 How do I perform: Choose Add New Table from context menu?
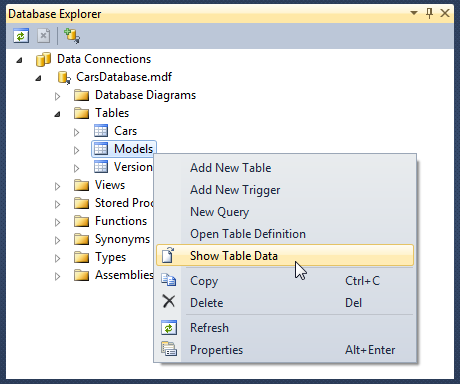(285, 168)
